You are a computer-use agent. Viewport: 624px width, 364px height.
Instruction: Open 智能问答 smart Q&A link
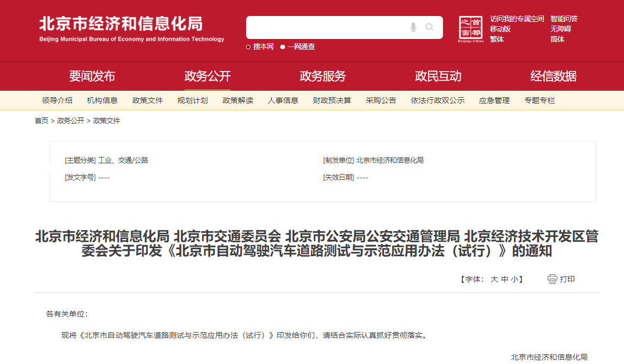tap(564, 19)
